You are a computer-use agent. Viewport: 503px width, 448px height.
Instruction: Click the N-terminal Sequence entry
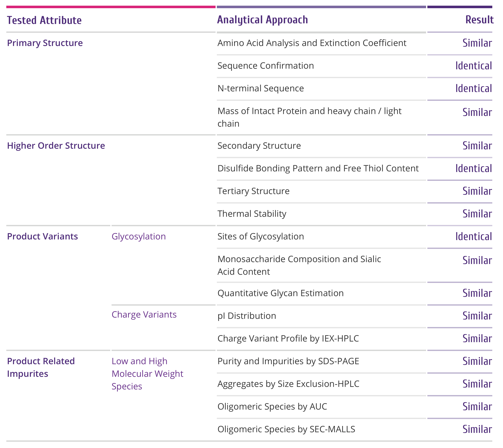260,88
